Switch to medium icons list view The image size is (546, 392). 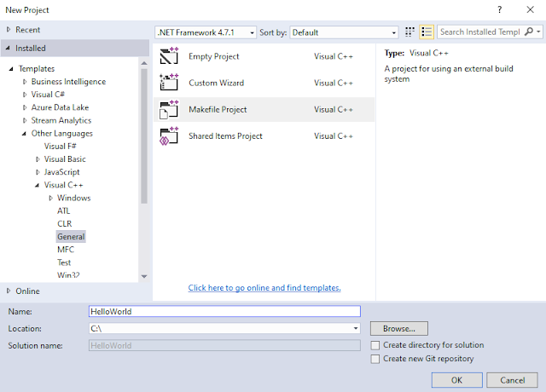click(x=427, y=32)
